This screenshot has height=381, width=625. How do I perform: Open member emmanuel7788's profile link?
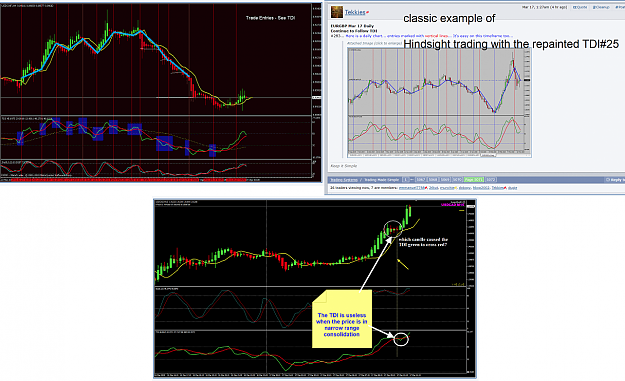pyautogui.click(x=411, y=188)
